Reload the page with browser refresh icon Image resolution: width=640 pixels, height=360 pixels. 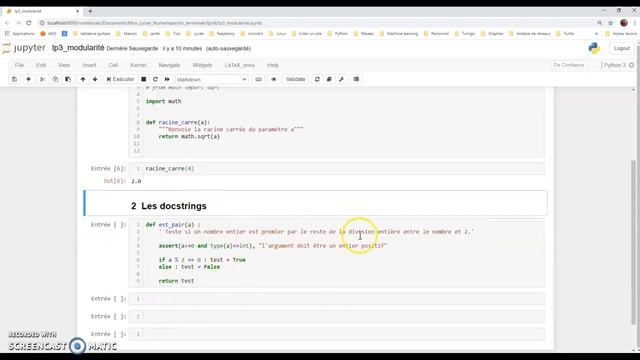[x=29, y=23]
